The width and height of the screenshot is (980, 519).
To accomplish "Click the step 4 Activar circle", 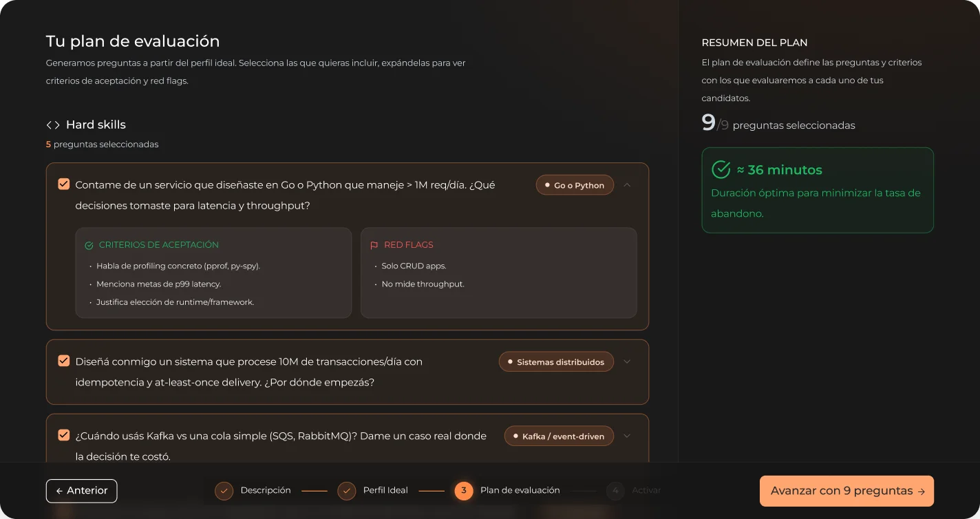I will pyautogui.click(x=615, y=491).
